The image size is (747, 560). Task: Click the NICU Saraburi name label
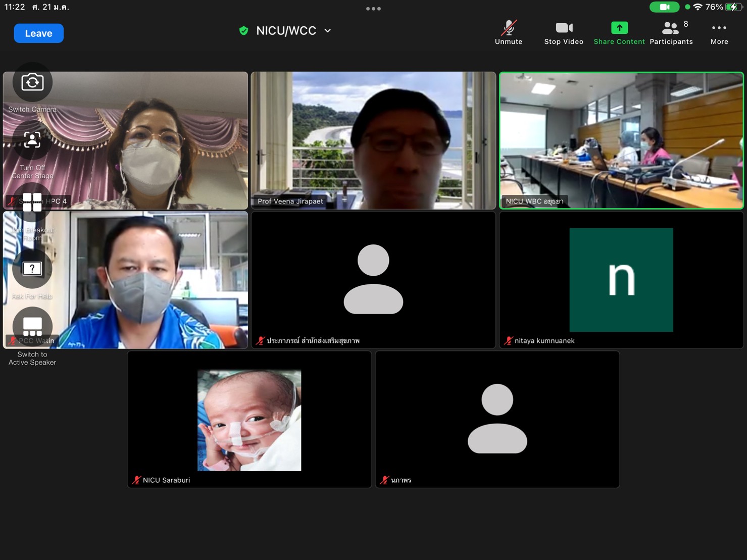point(167,480)
